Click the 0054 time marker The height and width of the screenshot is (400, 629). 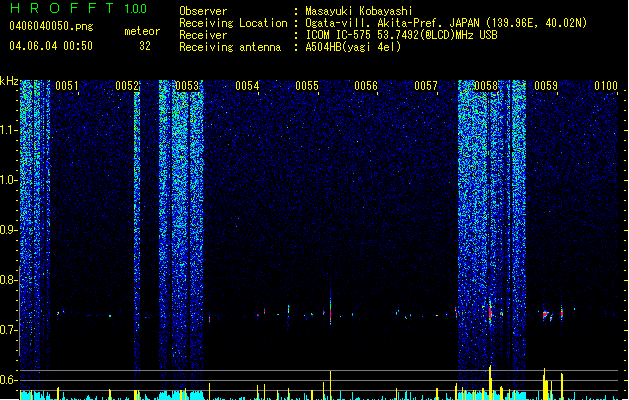[247, 86]
